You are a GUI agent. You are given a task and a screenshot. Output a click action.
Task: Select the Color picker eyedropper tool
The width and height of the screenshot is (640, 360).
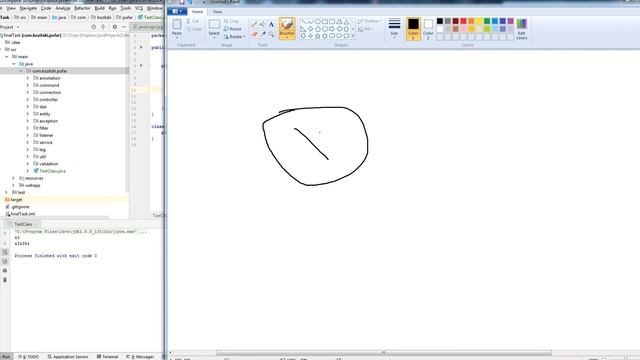(x=263, y=34)
